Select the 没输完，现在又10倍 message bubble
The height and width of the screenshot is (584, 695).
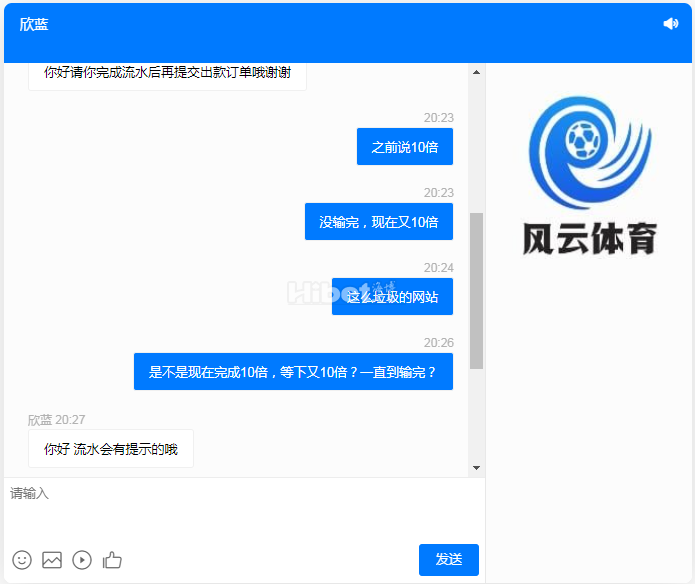click(378, 222)
